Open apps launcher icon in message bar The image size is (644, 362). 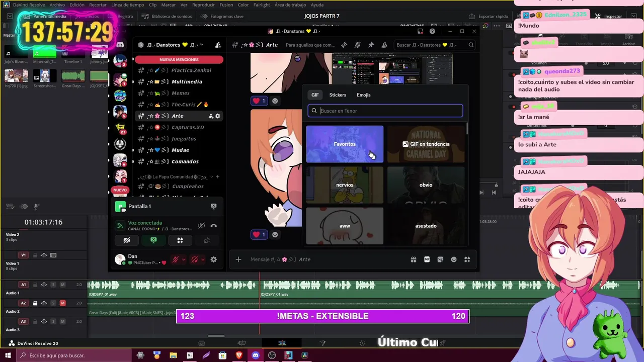467,259
